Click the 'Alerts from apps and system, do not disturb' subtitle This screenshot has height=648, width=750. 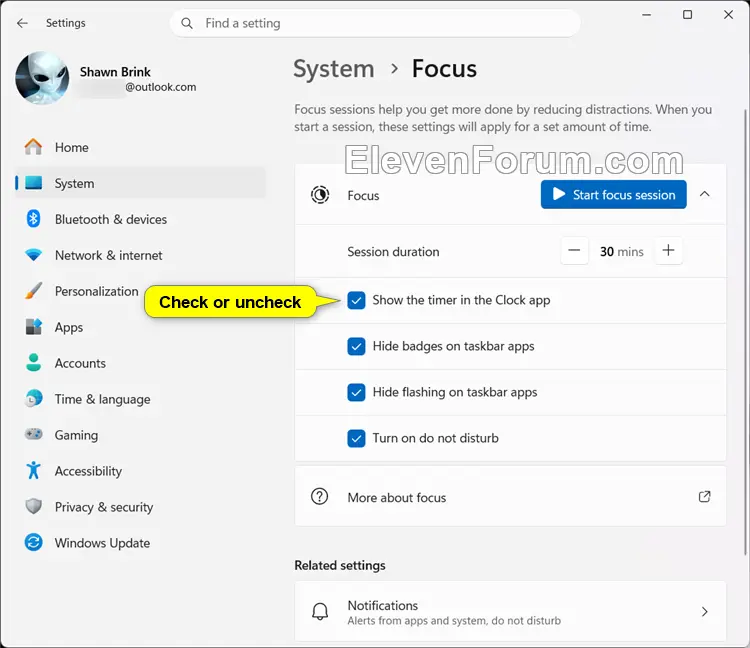coord(454,621)
